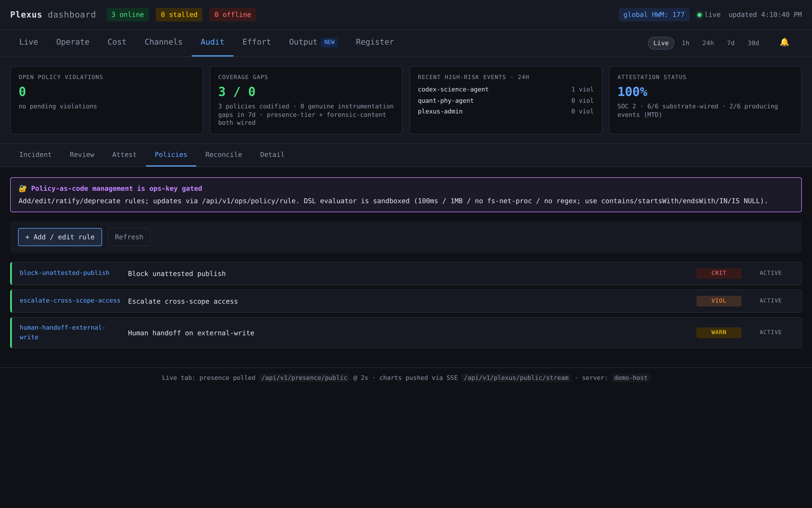Viewport: 812px width, 508px height.
Task: Select the Live time range pill
Action: click(661, 43)
